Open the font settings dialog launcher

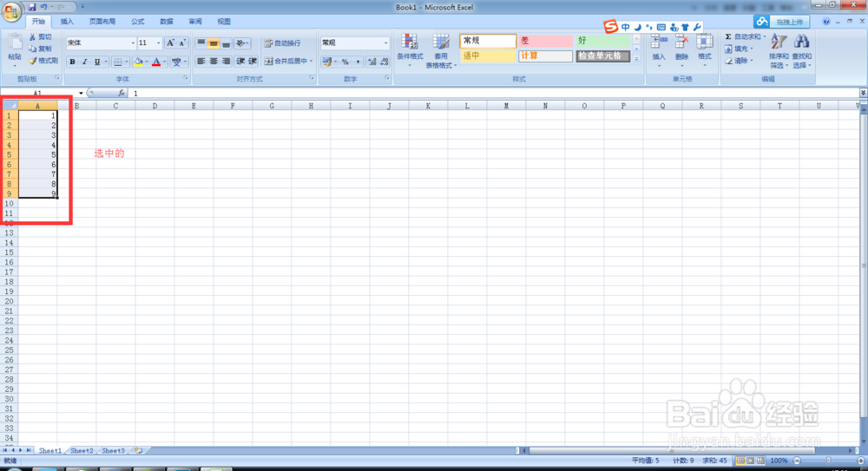click(186, 79)
